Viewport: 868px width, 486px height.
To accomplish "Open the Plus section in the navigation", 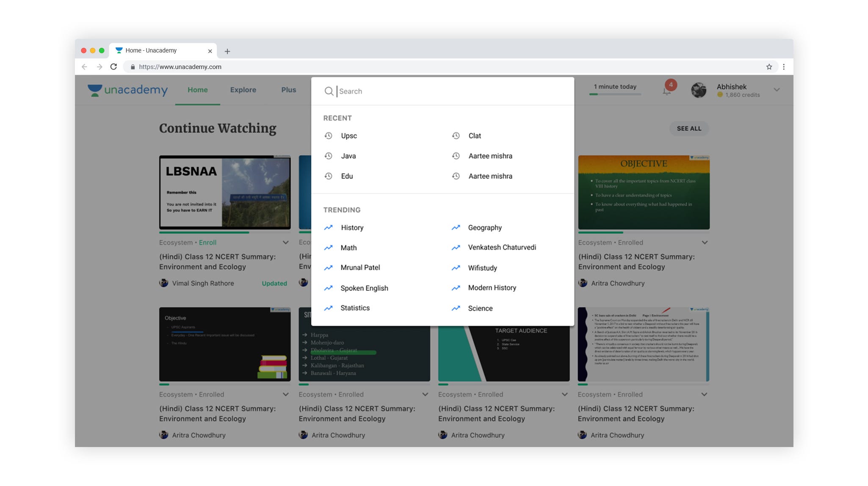I will tap(288, 90).
